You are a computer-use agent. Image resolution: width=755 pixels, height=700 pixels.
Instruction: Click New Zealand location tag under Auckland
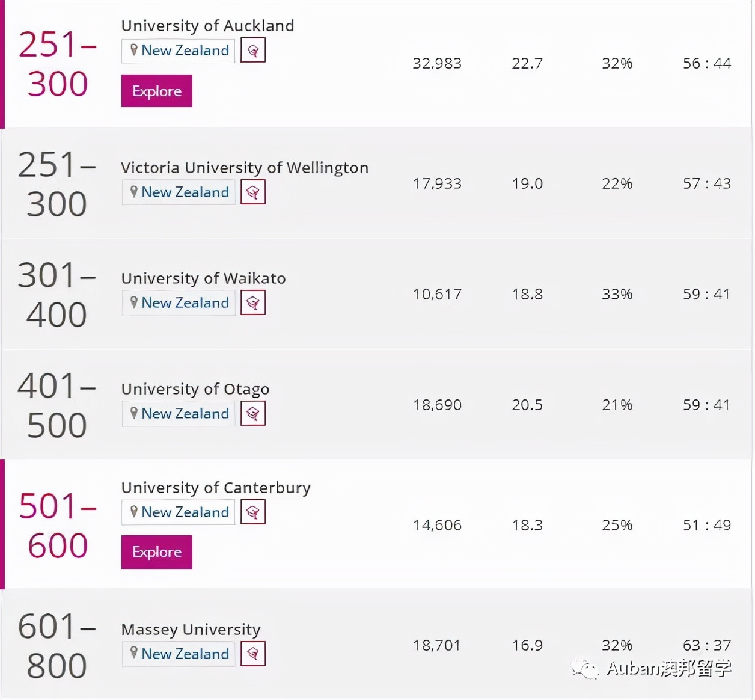(x=179, y=51)
